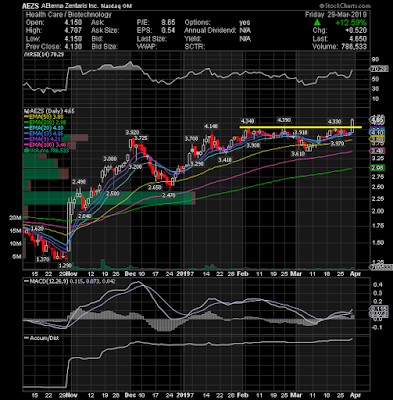
Task: Click the 3.610 March low label
Action: 298,154
